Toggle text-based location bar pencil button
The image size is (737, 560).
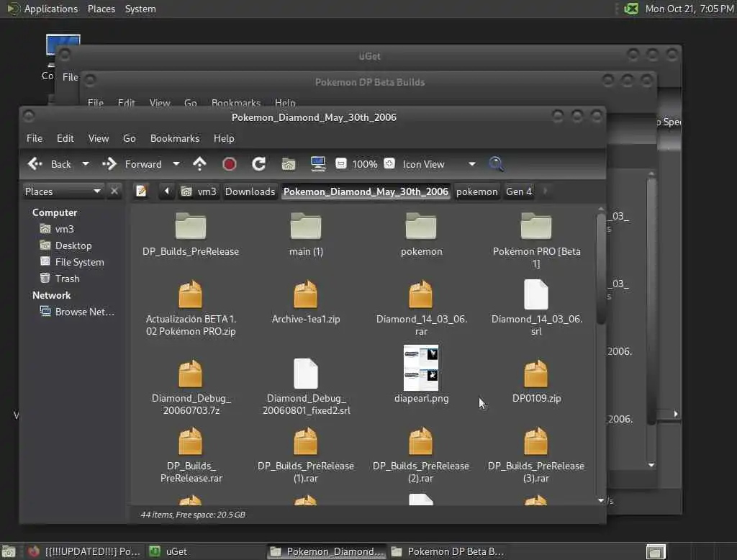coord(142,191)
